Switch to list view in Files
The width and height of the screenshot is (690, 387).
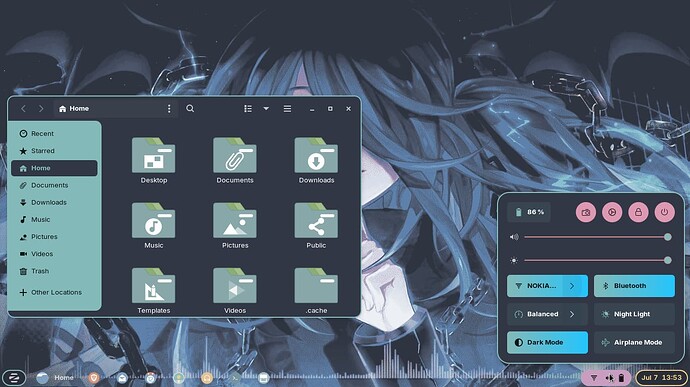pos(248,108)
